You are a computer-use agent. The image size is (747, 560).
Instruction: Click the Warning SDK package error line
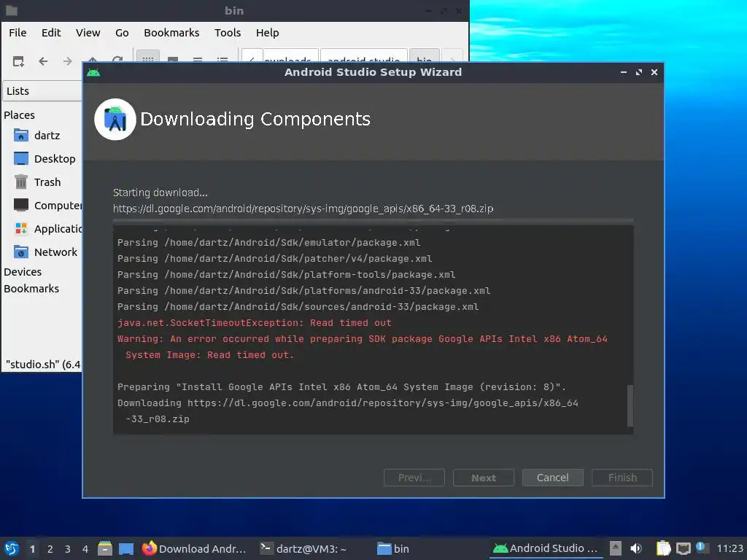pos(362,346)
